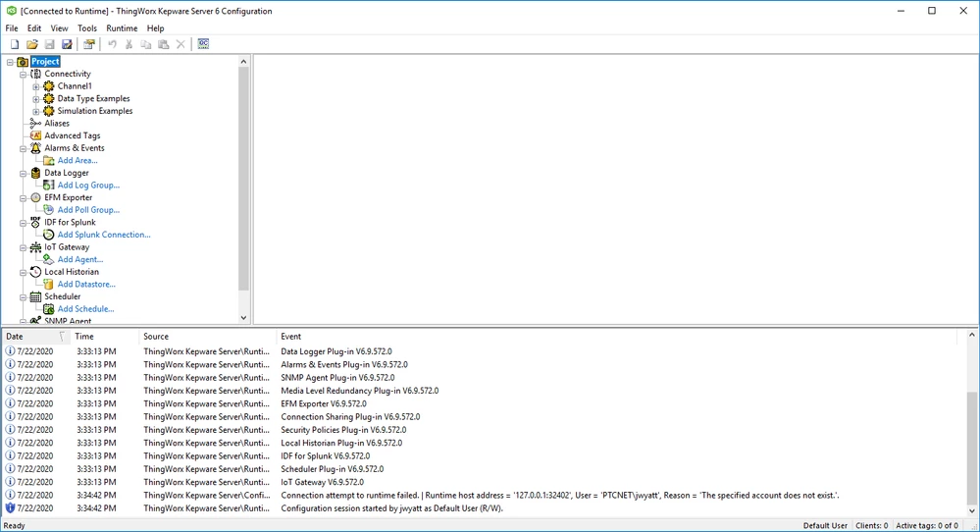The image size is (980, 532).
Task: Collapse the Project root node
Action: [x=10, y=62]
